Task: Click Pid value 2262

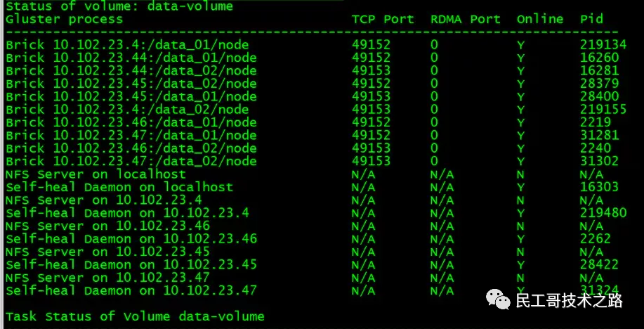Action: click(x=596, y=239)
